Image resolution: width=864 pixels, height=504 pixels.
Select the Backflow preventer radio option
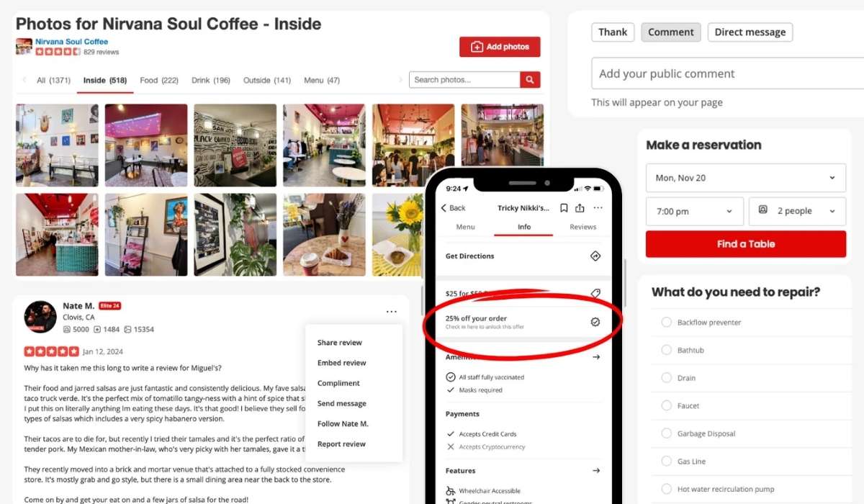tap(666, 323)
